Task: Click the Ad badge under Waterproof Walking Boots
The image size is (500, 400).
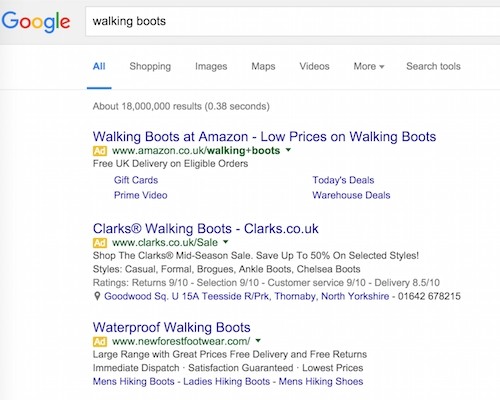Action: coord(100,342)
